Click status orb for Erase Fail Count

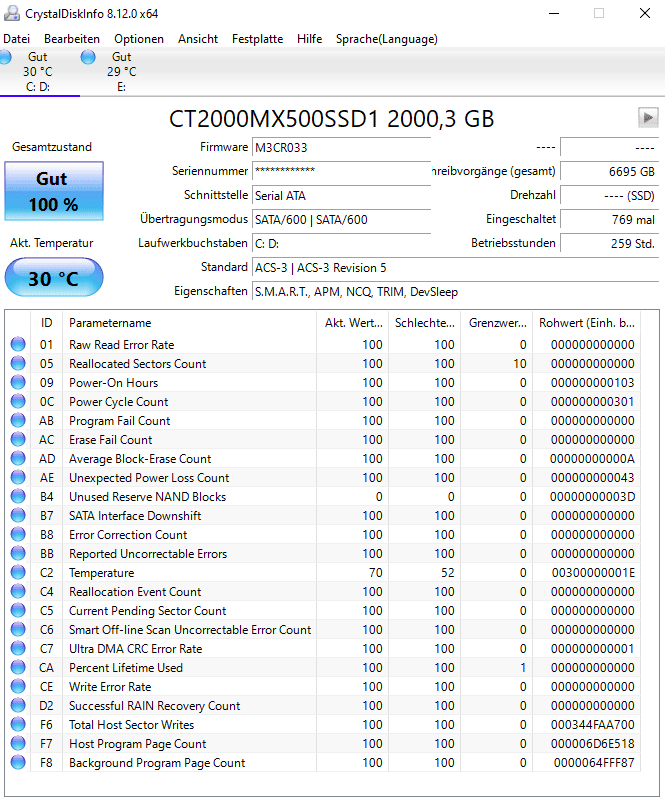[18, 439]
